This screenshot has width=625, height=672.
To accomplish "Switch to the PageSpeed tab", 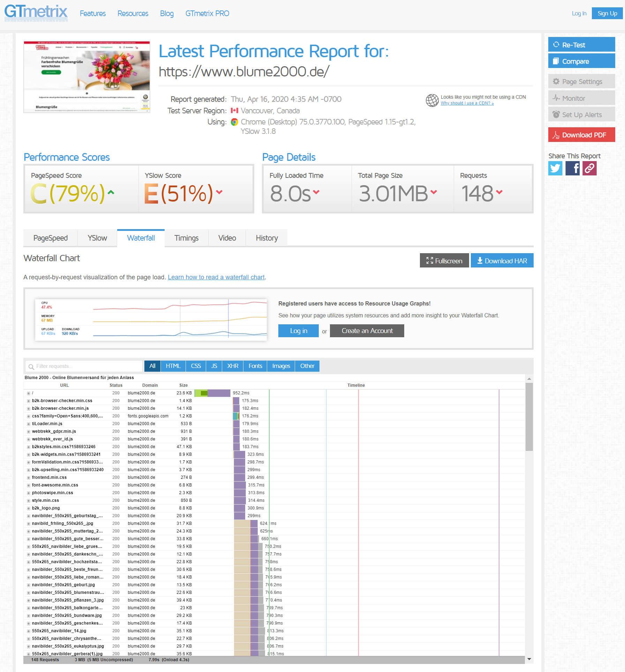I will tap(51, 238).
